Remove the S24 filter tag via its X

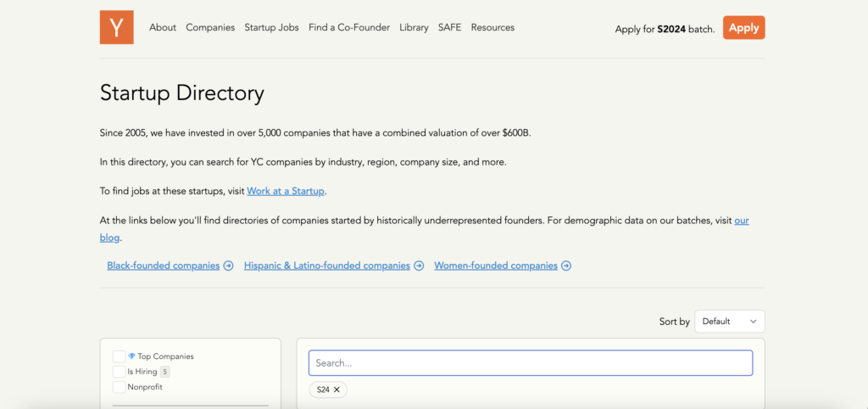337,389
